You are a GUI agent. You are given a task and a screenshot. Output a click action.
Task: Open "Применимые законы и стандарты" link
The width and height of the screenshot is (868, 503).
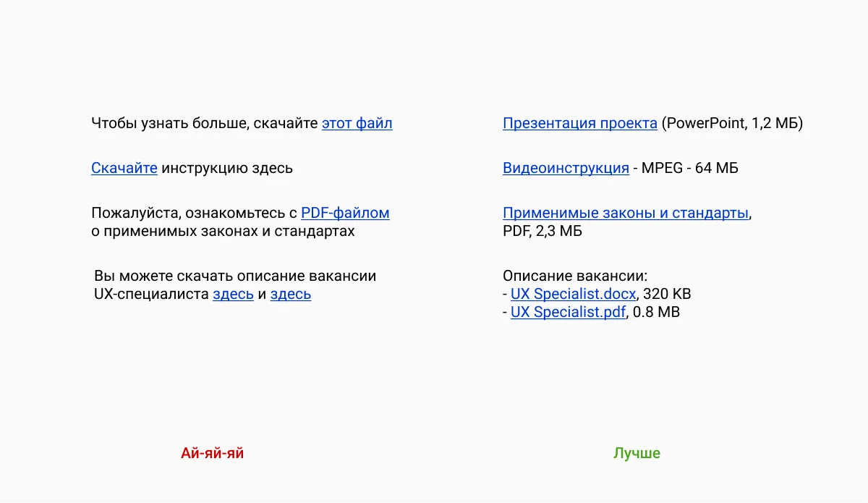tap(626, 213)
